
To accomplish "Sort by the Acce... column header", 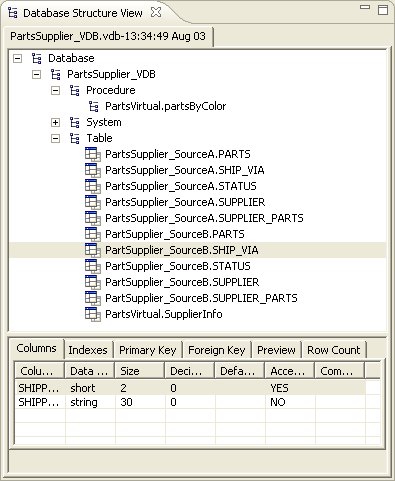I will [x=289, y=371].
